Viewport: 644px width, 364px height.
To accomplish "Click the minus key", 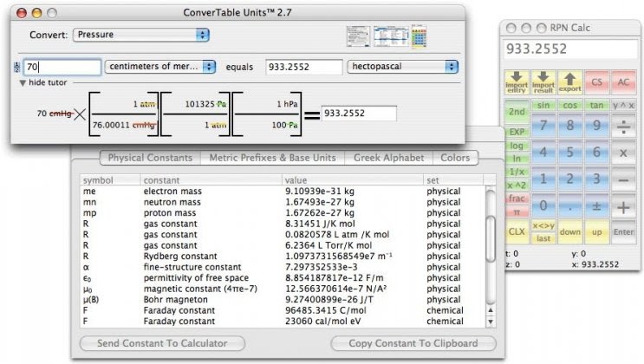I will [623, 179].
